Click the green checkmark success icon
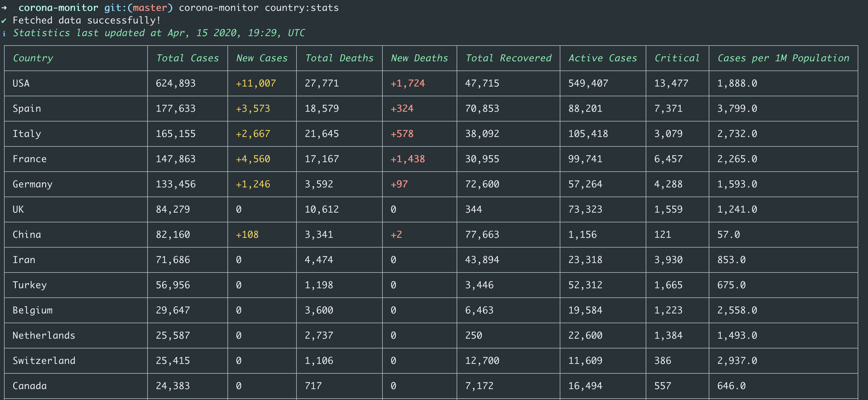Screen dimensions: 868x400 pos(4,21)
